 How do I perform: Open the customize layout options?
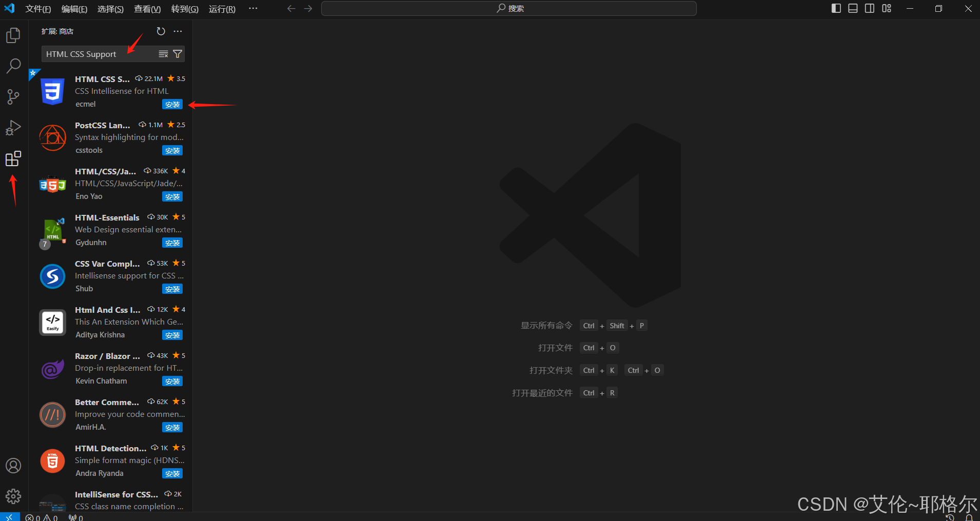coord(887,8)
